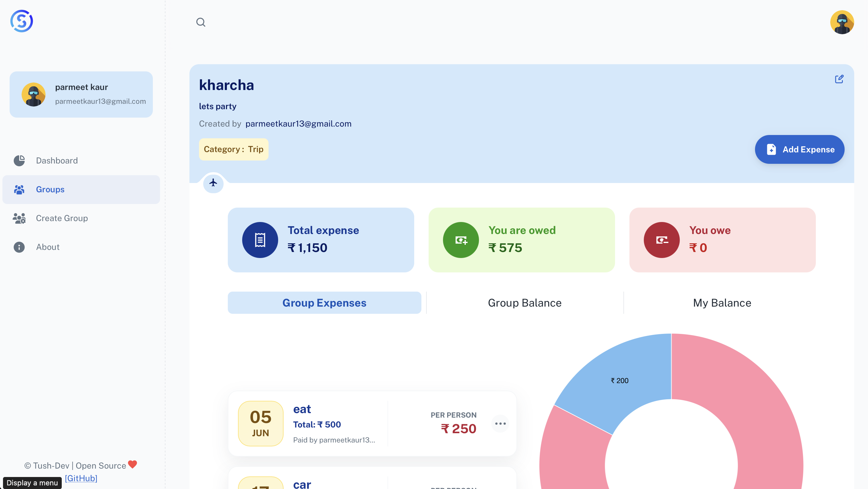Click the blue ₹ 200 chart segment

click(x=619, y=380)
